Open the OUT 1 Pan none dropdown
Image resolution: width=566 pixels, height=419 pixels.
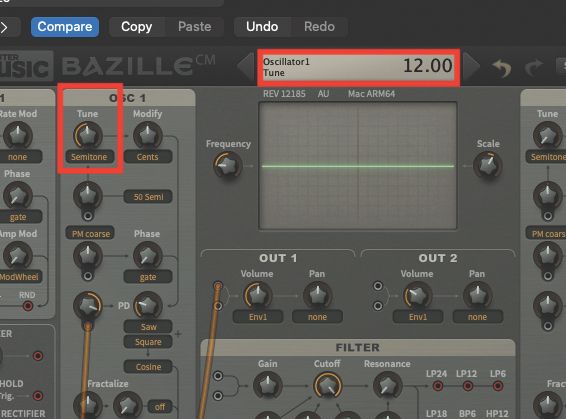coord(317,317)
